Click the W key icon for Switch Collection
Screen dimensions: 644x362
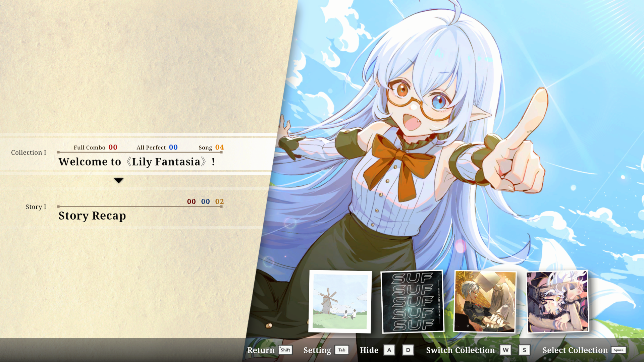point(505,350)
